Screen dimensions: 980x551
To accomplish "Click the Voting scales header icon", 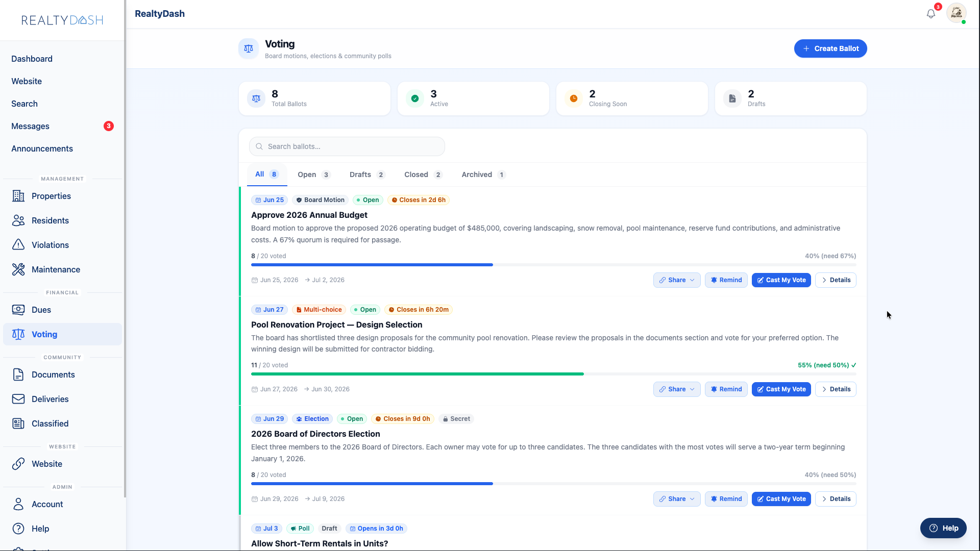I will point(249,49).
